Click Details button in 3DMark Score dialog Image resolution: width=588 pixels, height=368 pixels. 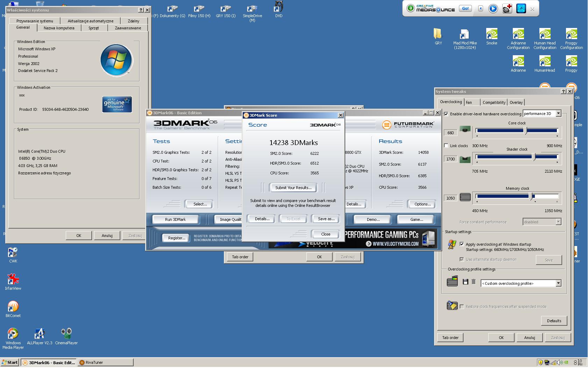262,219
